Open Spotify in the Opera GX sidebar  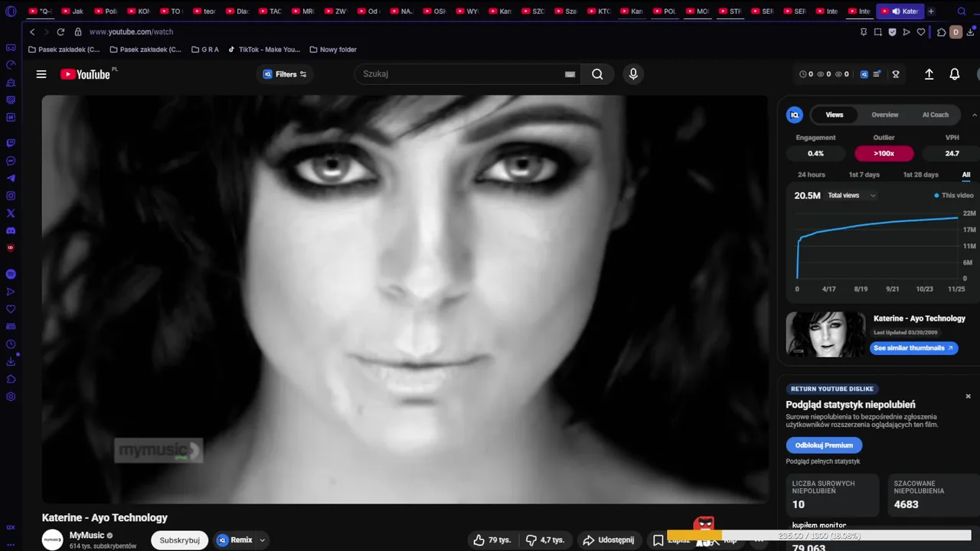pos(11,274)
